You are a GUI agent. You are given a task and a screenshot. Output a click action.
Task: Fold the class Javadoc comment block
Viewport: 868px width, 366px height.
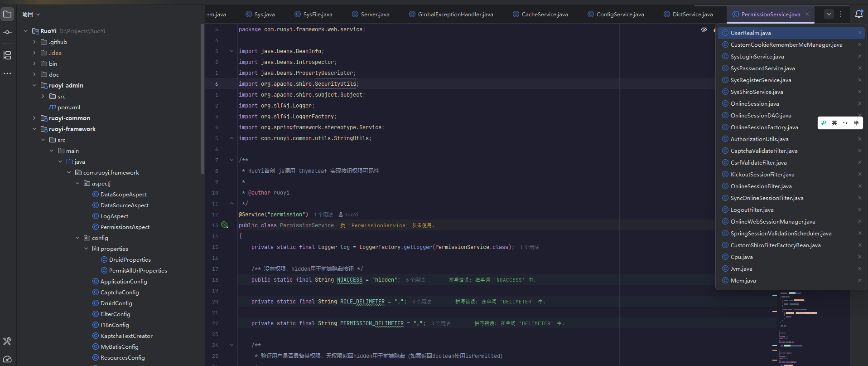231,160
